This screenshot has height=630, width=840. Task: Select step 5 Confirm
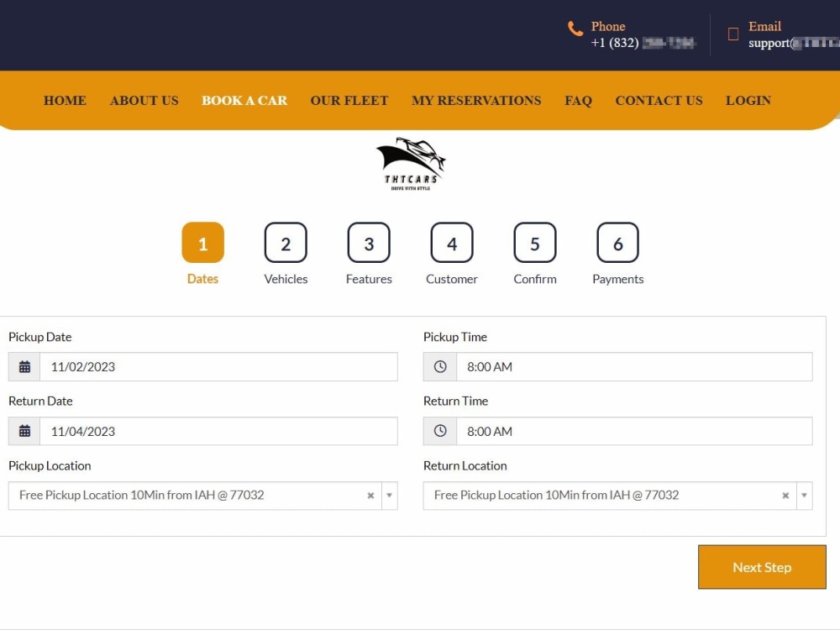[x=534, y=243]
